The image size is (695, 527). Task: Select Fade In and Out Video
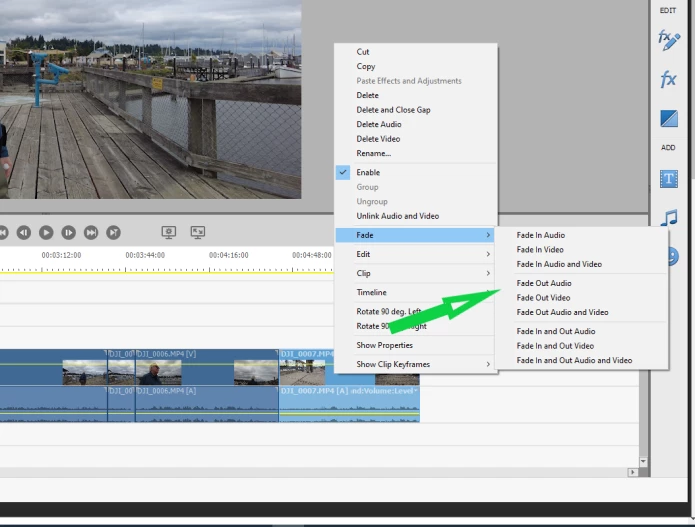(555, 346)
